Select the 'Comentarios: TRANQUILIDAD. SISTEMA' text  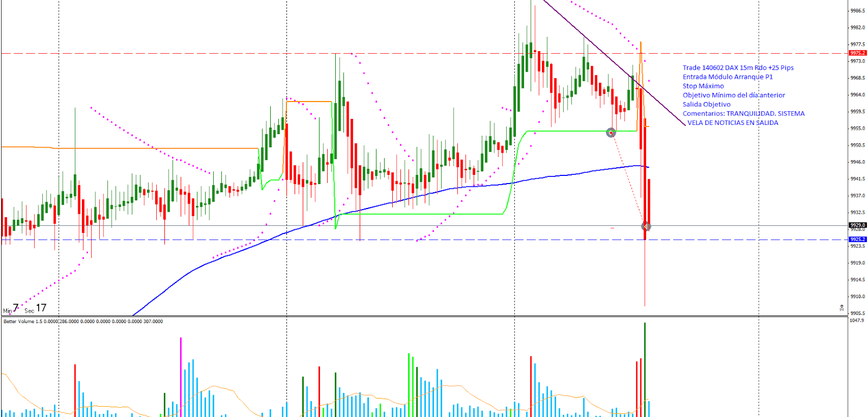(743, 114)
